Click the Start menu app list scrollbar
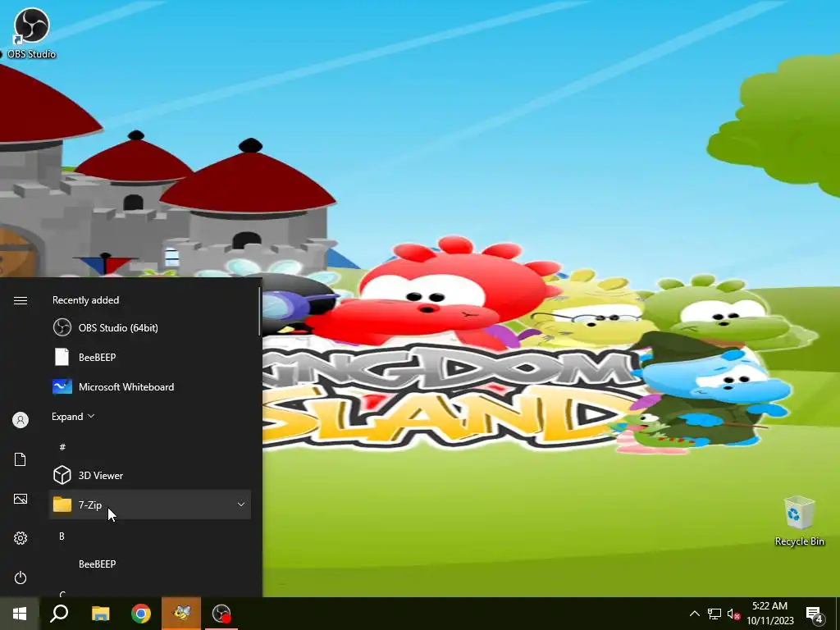Image resolution: width=840 pixels, height=630 pixels. click(260, 312)
